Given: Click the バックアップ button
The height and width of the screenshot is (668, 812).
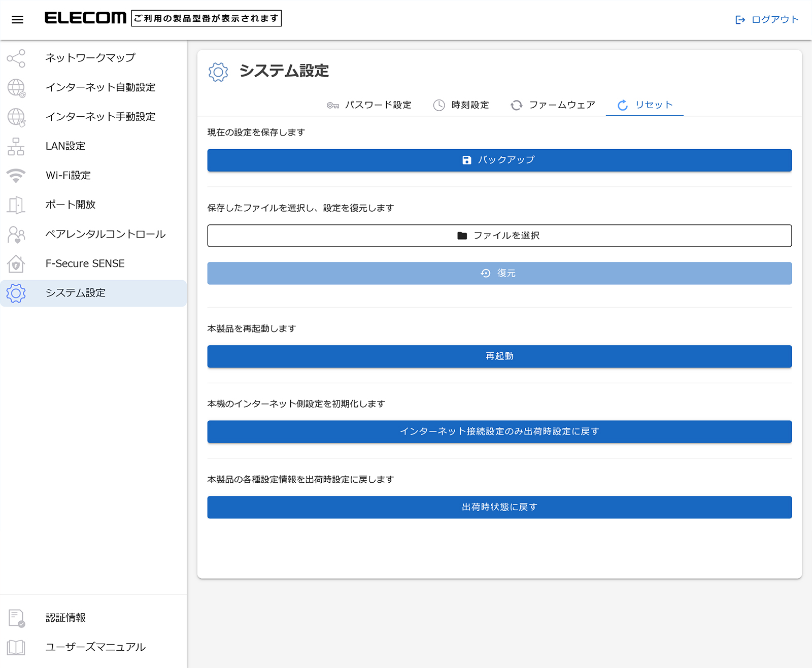Looking at the screenshot, I should [x=499, y=160].
